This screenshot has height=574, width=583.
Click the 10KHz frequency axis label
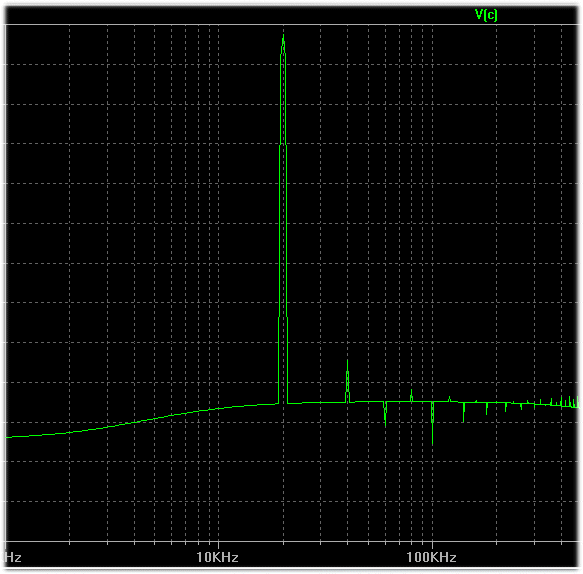pos(218,557)
